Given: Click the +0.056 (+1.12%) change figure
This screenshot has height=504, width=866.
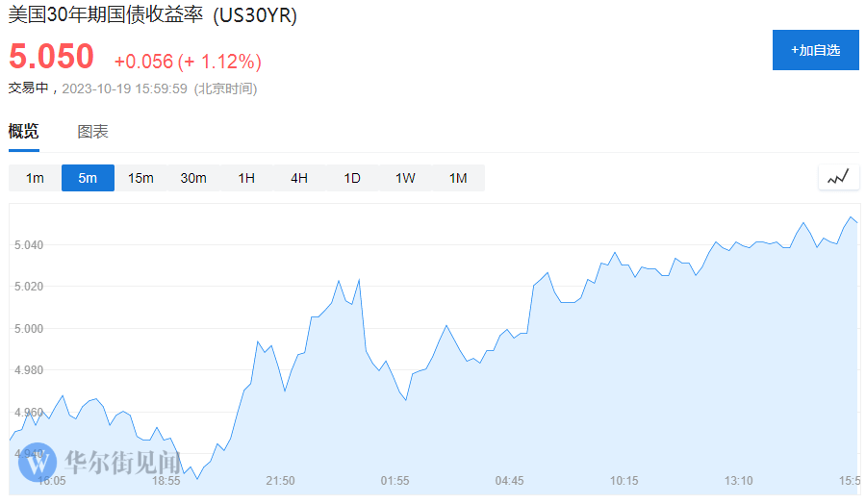Looking at the screenshot, I should pyautogui.click(x=188, y=62).
